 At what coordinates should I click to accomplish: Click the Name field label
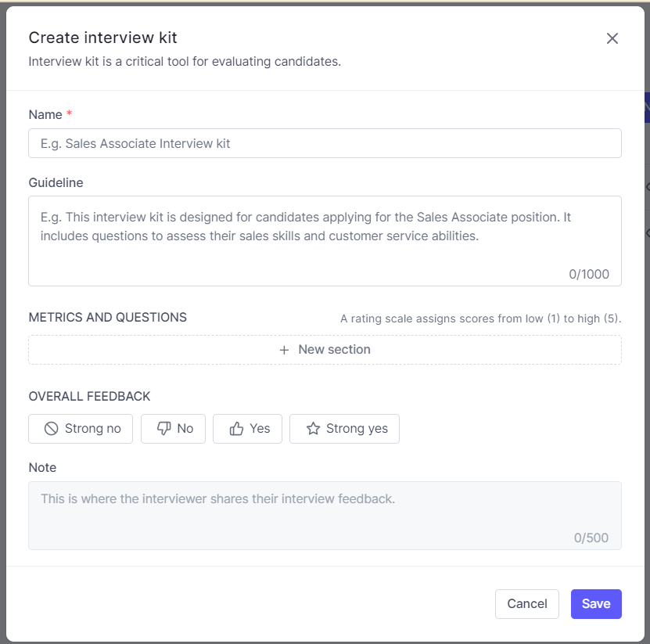pos(45,115)
